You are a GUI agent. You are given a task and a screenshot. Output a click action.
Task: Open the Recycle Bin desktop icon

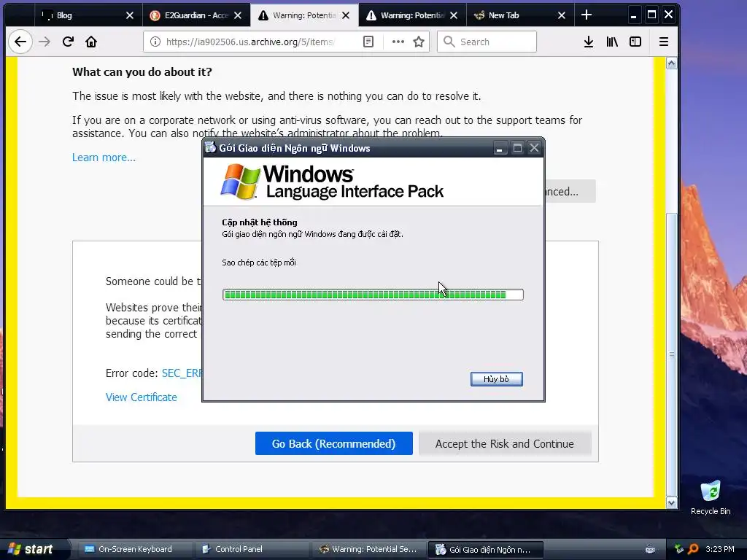click(x=711, y=498)
